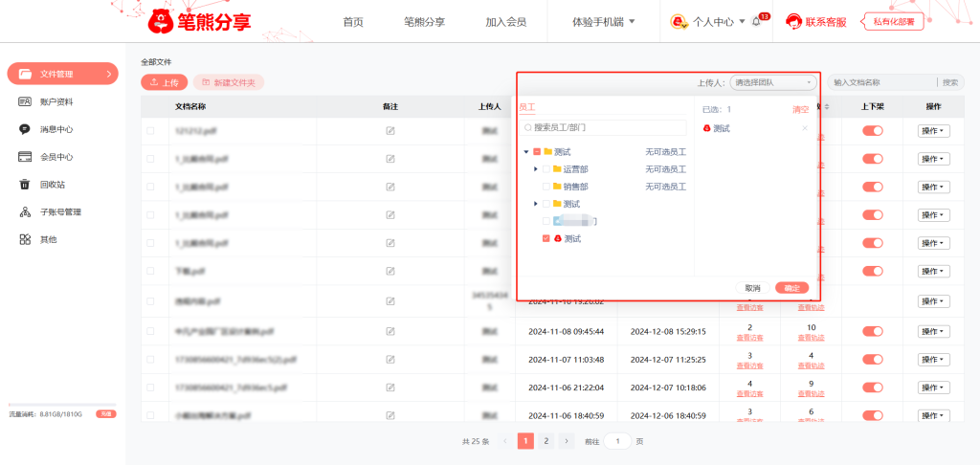Click 查看轨迹 in 2024-11-07 11:03:48 row
Screen dimensions: 980x465
811,365
